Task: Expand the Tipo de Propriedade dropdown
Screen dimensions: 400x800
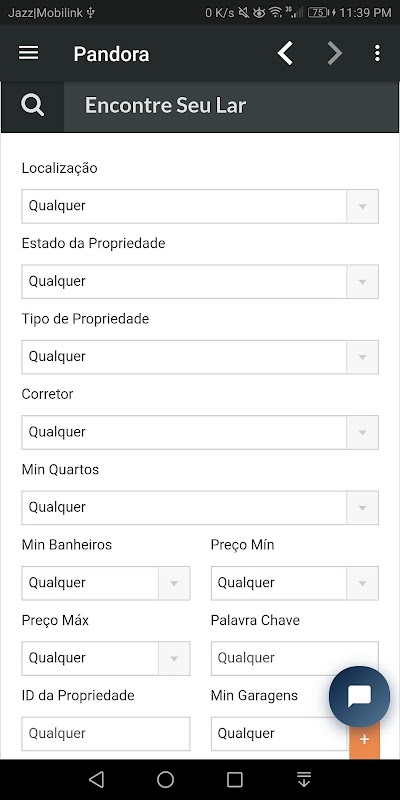Action: pyautogui.click(x=200, y=357)
